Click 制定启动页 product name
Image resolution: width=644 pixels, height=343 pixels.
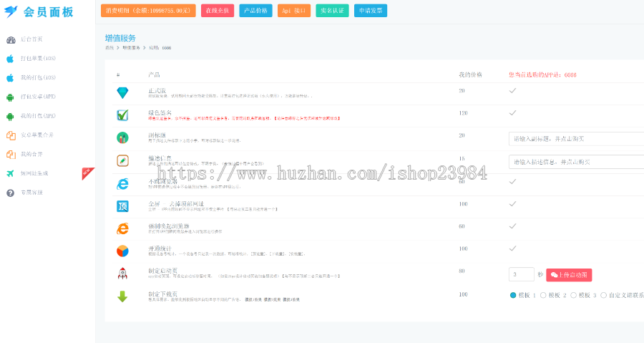coord(162,271)
